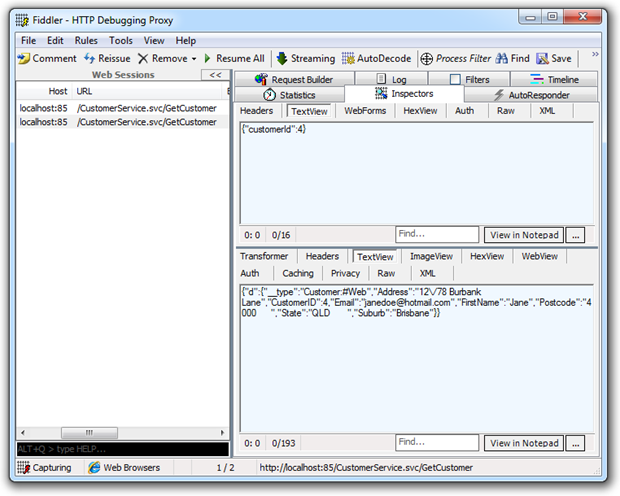This screenshot has width=620, height=496.
Task: Click the Web Browsers process filter
Action: click(x=124, y=468)
